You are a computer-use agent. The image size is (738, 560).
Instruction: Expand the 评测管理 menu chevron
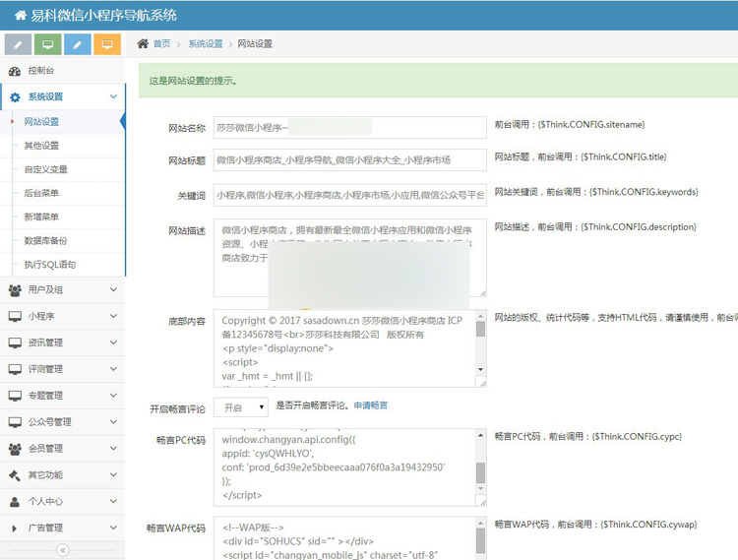[x=113, y=368]
